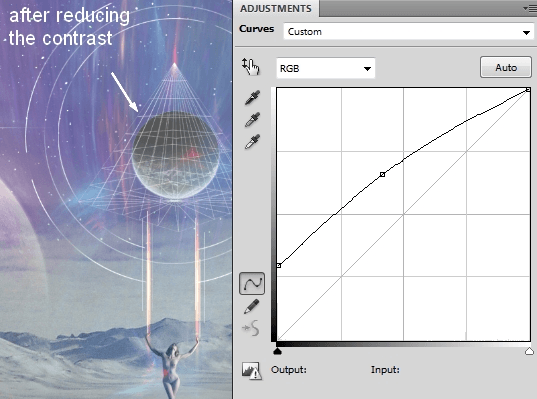Viewport: 537px width, 399px height.
Task: Open the Curves preset dropdown showing Custom
Action: (x=408, y=32)
